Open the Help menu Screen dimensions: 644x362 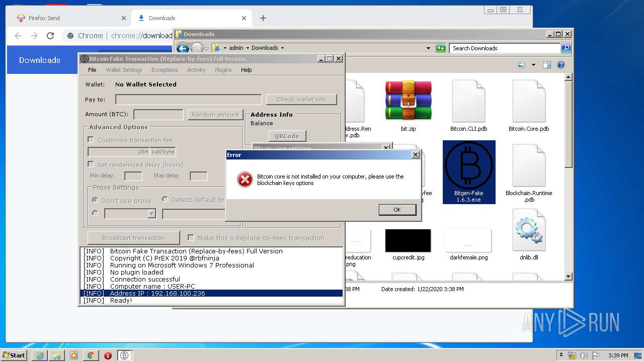pyautogui.click(x=247, y=70)
